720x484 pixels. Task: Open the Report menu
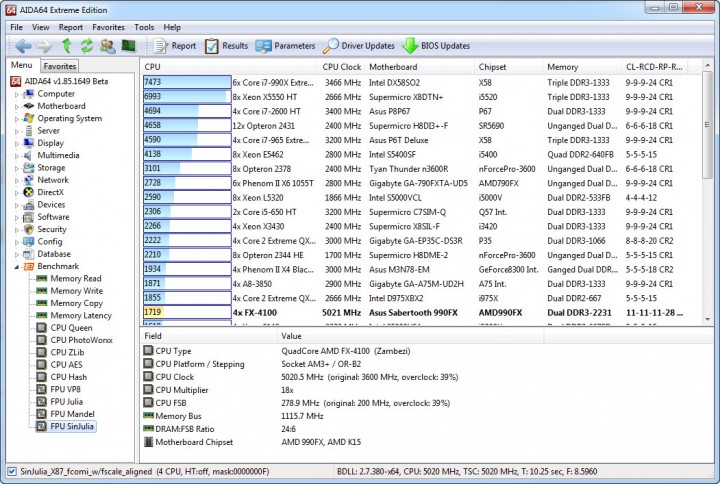click(x=71, y=28)
